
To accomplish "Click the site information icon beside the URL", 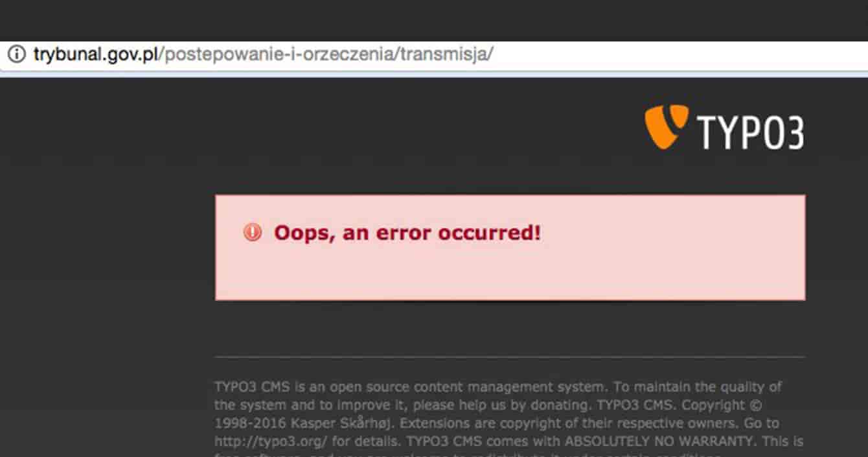I will click(16, 54).
